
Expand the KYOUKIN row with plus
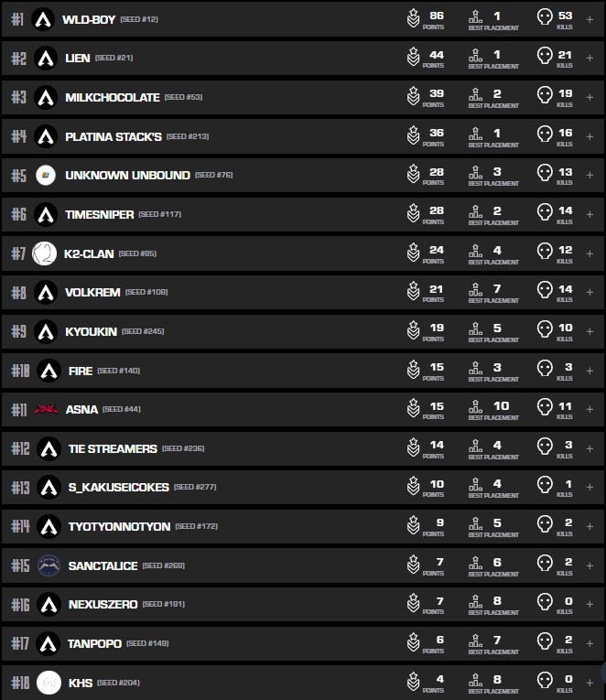click(590, 331)
